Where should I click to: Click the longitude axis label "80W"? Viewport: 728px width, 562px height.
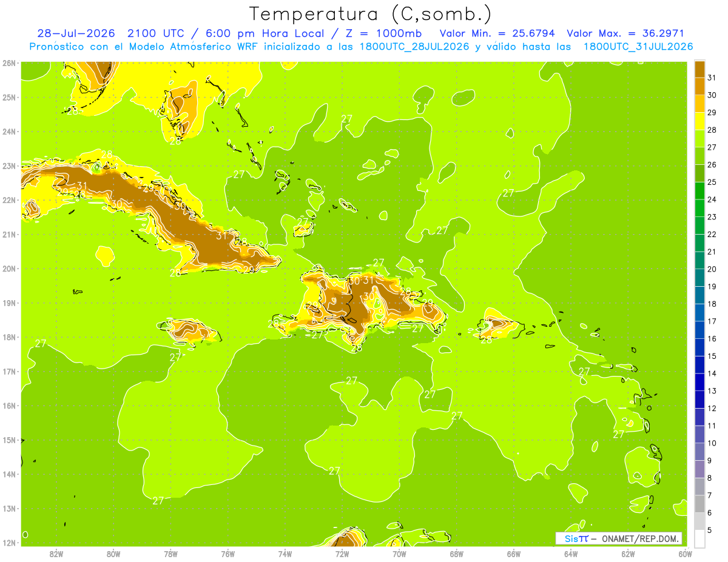coord(113,554)
